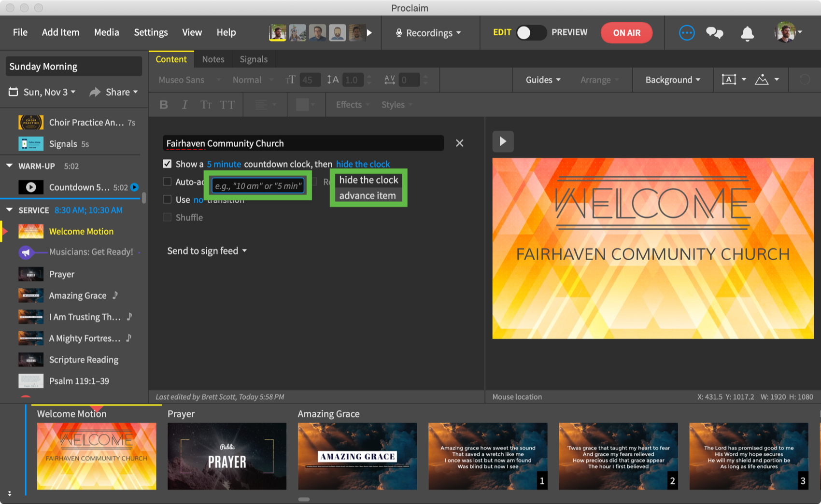Open the user profile avatar menu
821x504 pixels.
(x=788, y=32)
